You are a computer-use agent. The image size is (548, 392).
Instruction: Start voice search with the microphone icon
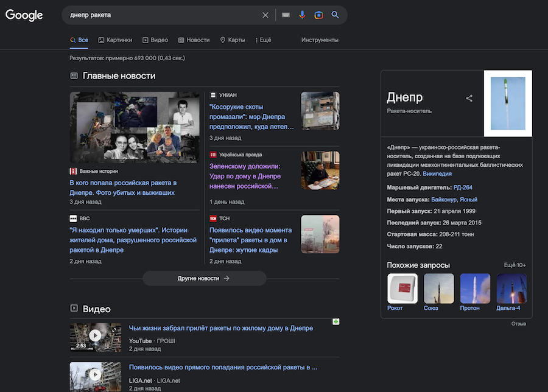302,15
